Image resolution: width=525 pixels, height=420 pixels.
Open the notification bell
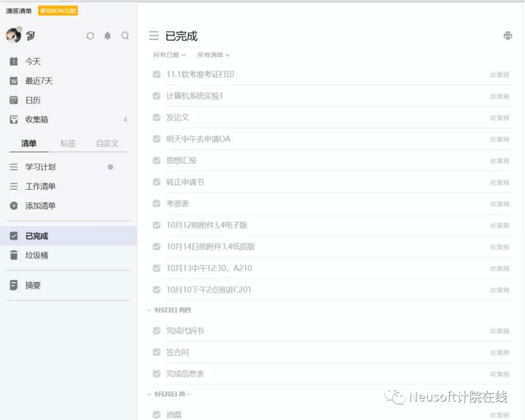coord(108,36)
